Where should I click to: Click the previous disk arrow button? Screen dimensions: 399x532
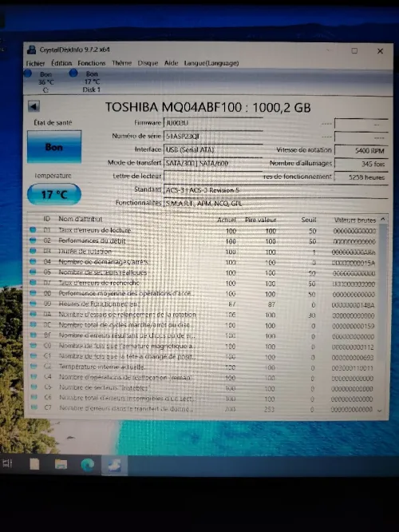(34, 106)
